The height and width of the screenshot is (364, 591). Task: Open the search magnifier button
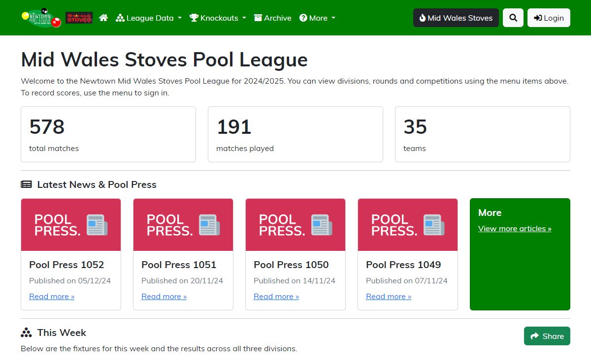[513, 18]
